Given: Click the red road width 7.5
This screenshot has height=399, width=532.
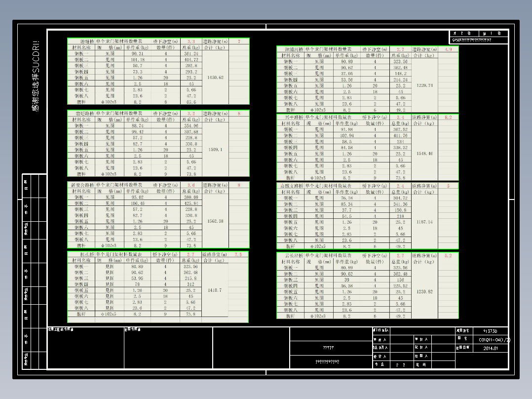Looking at the screenshot, I should tap(238, 254).
